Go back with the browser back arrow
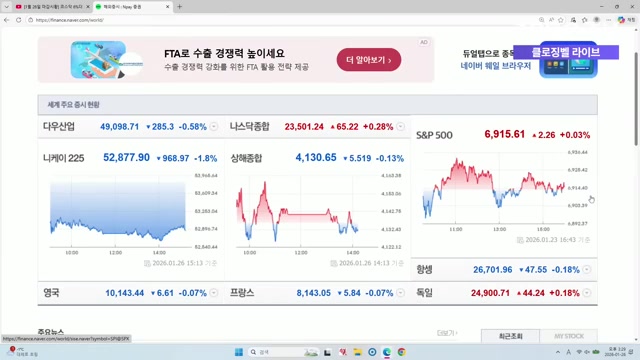640x360 pixels. click(x=7, y=20)
